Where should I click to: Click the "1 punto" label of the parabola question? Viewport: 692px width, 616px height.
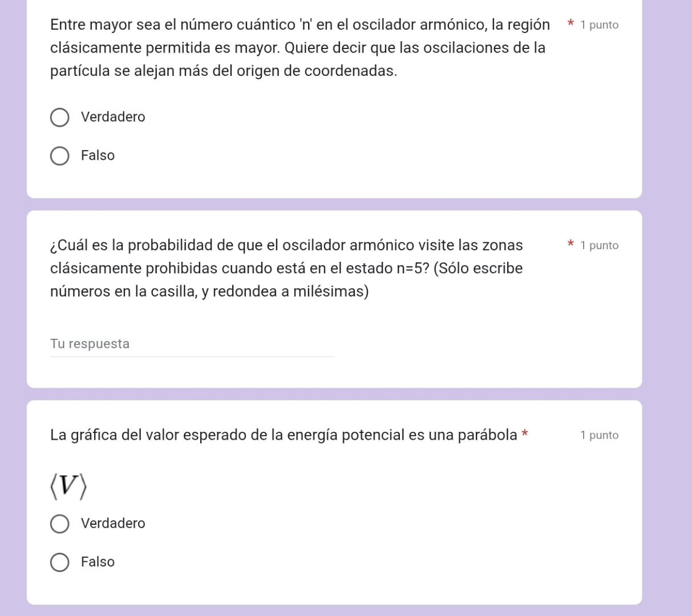click(598, 435)
